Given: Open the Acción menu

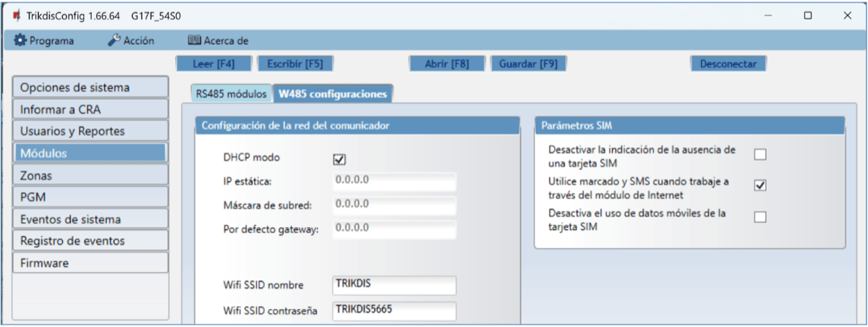Looking at the screenshot, I should 131,41.
